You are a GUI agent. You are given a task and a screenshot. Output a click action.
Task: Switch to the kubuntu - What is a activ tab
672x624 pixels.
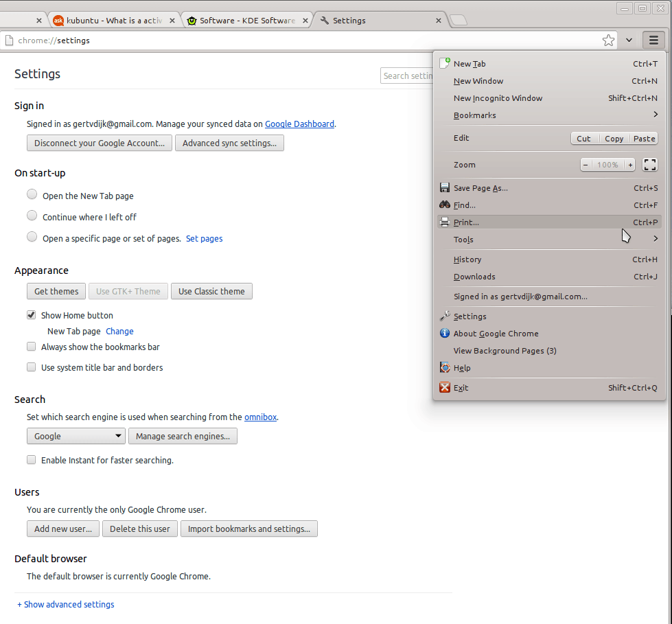click(x=114, y=20)
